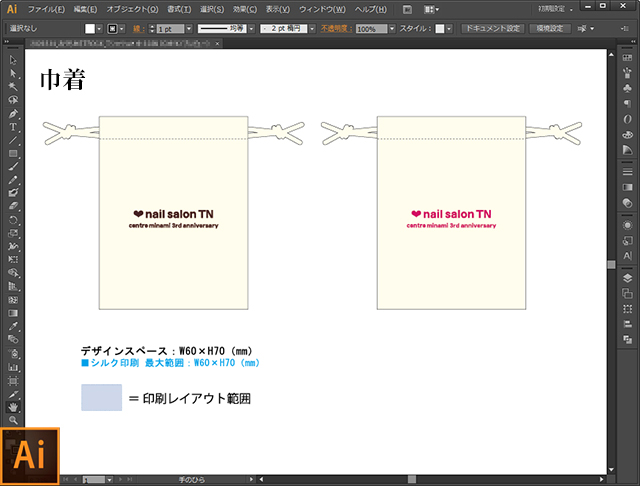
Task: Select the Blend tool
Action: click(x=13, y=340)
